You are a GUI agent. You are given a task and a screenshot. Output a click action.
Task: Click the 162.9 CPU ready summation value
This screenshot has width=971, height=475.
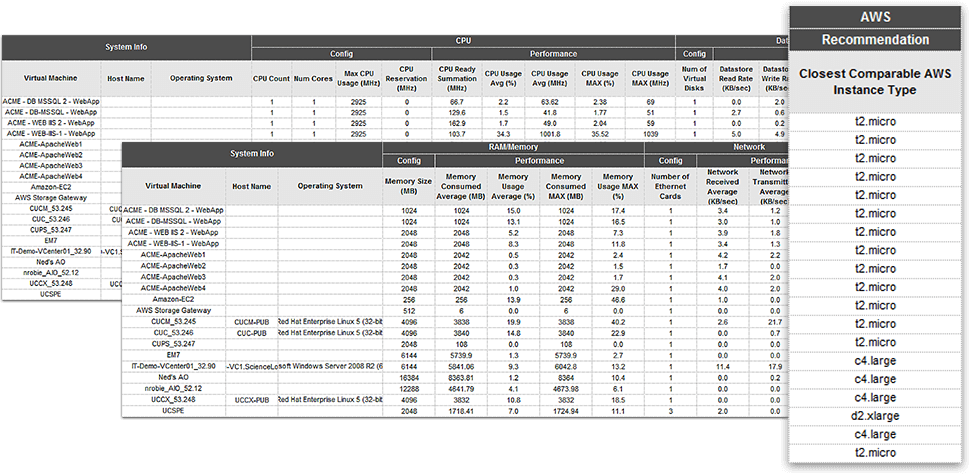[x=457, y=123]
